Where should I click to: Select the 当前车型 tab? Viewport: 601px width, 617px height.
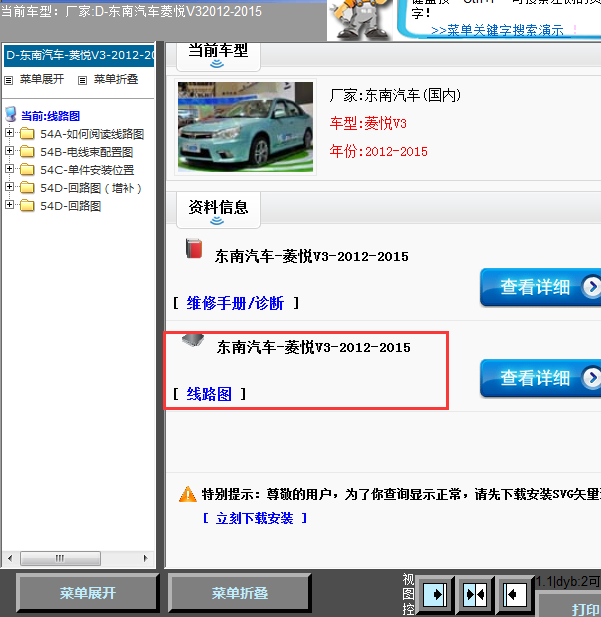pos(218,56)
